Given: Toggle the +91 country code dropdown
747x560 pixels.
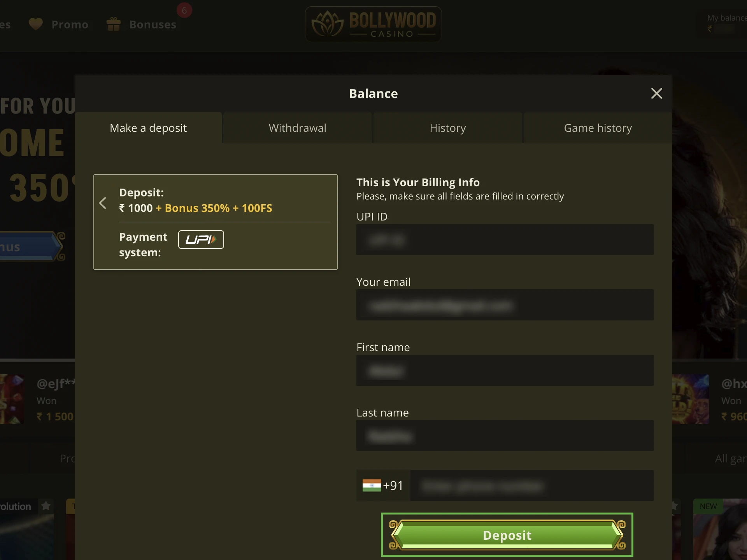Looking at the screenshot, I should point(382,485).
